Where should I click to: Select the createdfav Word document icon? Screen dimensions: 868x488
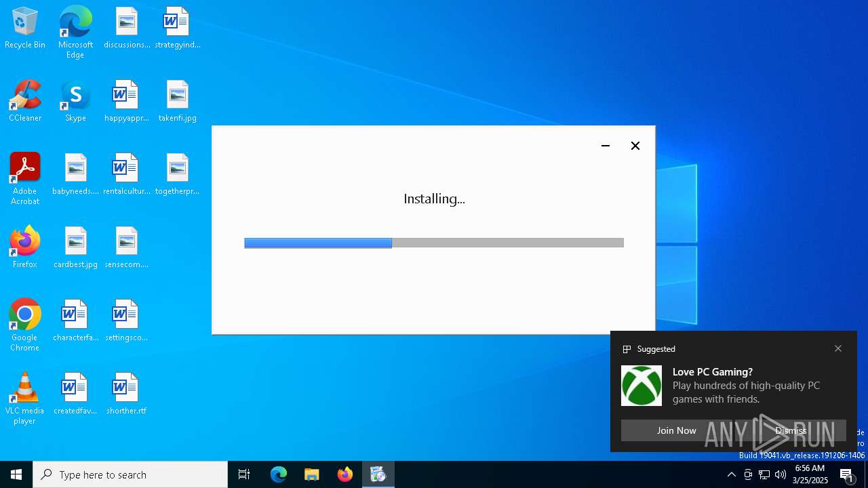click(x=75, y=394)
